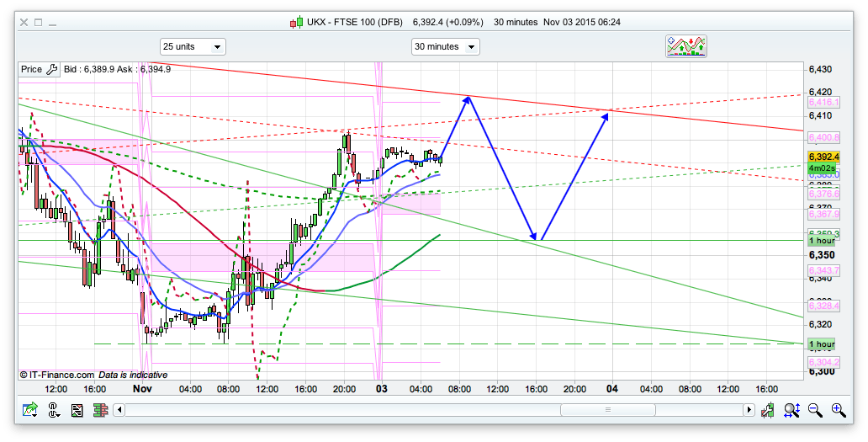
Task: Open the 30 minutes timeframe dropdown
Action: (445, 47)
